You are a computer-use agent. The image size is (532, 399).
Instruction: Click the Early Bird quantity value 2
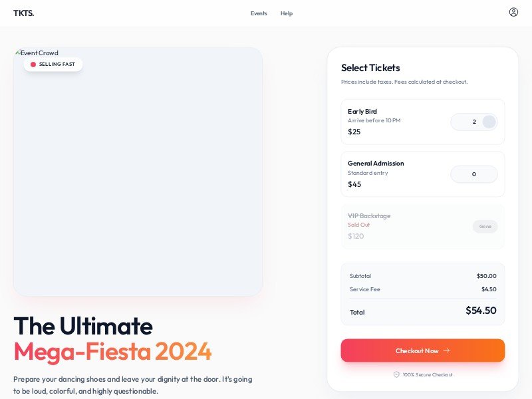point(474,122)
